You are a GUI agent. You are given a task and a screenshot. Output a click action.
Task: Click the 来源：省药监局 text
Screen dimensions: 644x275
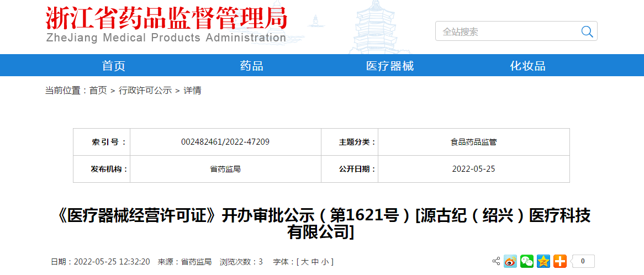(184, 261)
